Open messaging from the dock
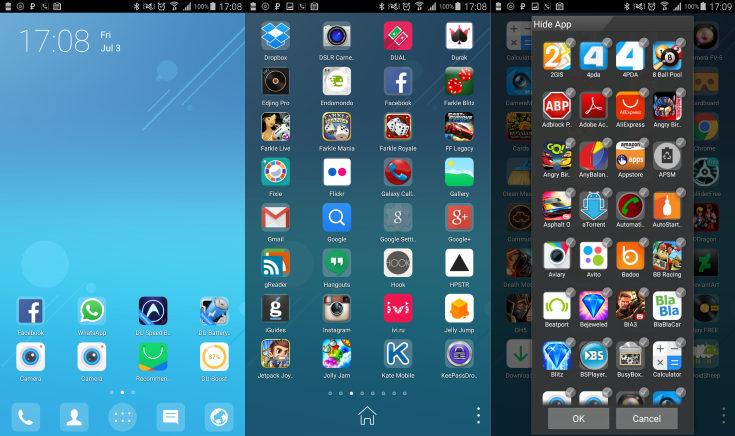Image resolution: width=735 pixels, height=436 pixels. tap(171, 417)
